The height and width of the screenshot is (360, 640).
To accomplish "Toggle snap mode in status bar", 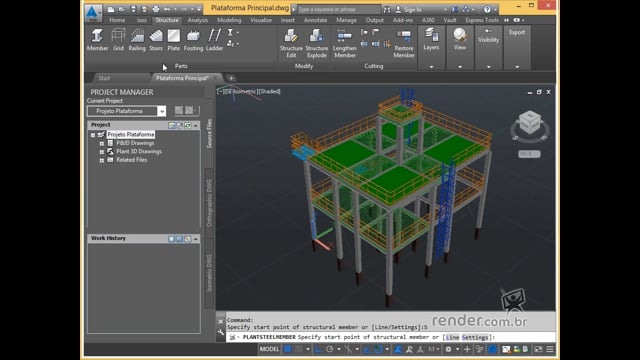I will coord(299,349).
